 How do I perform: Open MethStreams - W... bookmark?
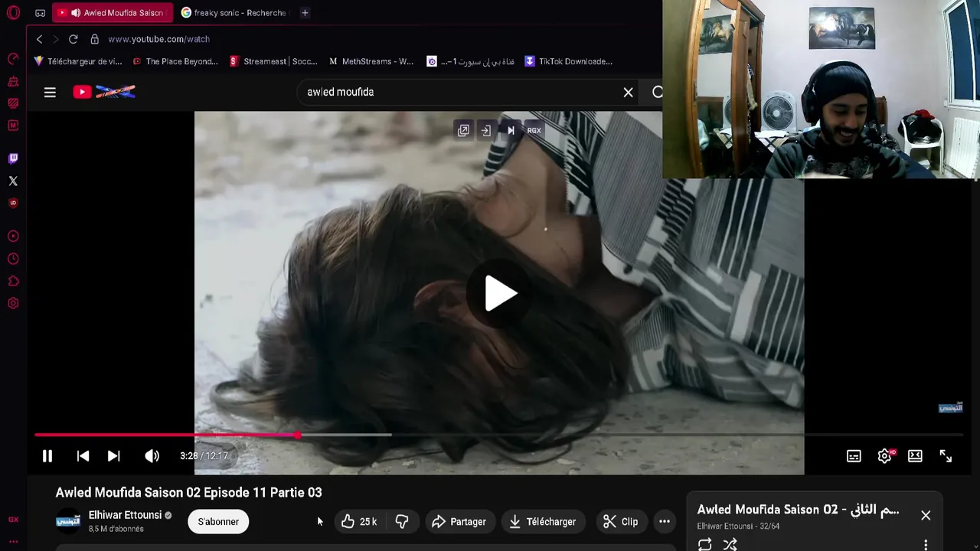coord(371,61)
